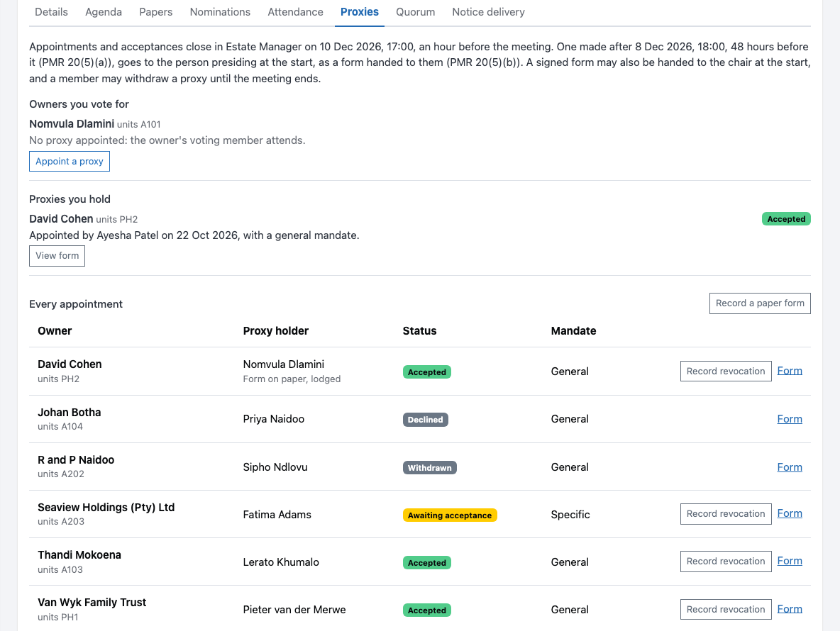Open Form link for Van Wyk Family Trust
840x631 pixels.
click(x=790, y=609)
